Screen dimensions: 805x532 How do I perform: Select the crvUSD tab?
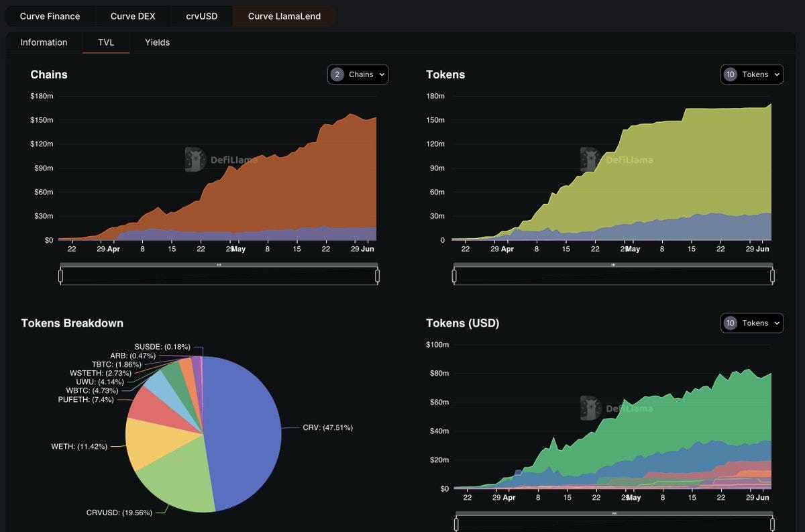pos(202,16)
